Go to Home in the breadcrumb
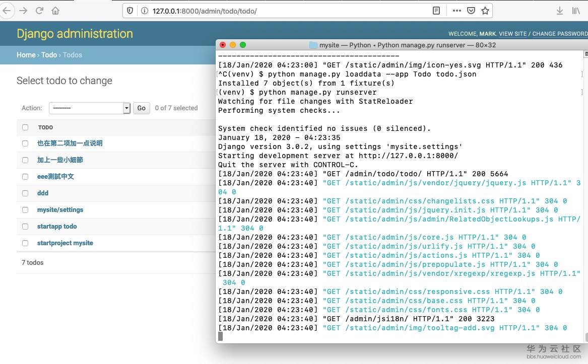This screenshot has height=364, width=588. (26, 55)
